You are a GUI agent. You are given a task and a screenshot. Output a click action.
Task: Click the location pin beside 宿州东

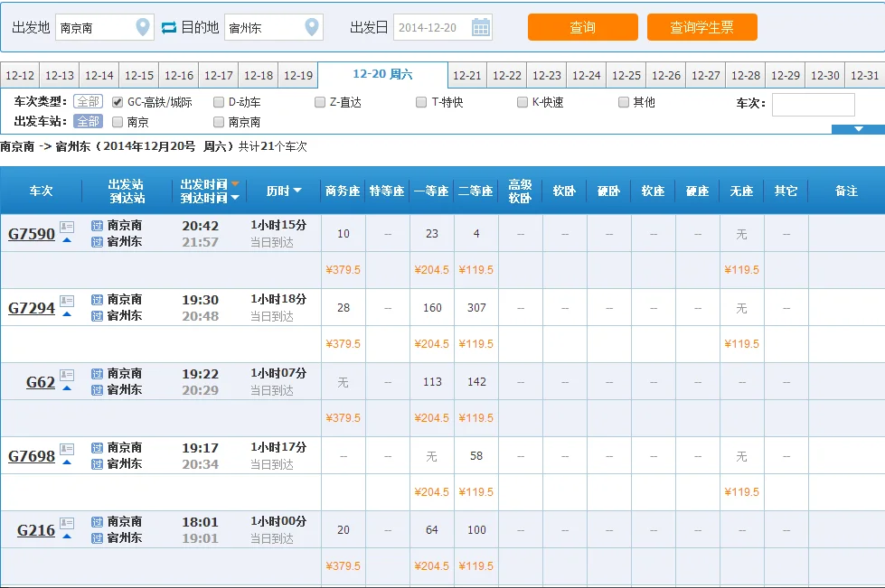[x=310, y=26]
